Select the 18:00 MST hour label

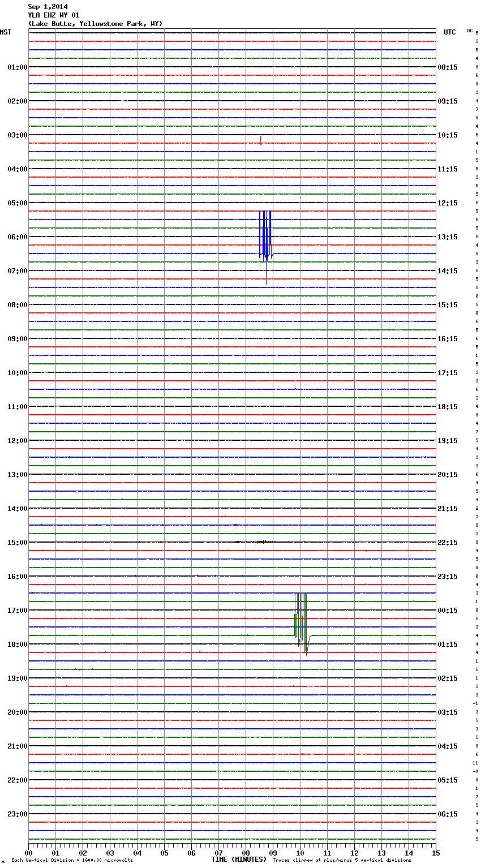click(18, 644)
